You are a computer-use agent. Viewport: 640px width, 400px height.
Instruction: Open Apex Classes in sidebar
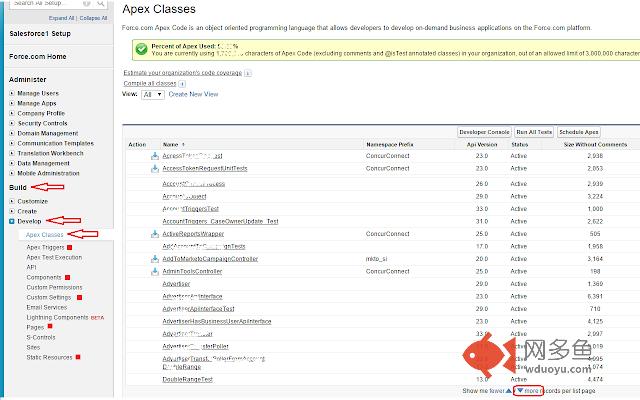pos(44,235)
